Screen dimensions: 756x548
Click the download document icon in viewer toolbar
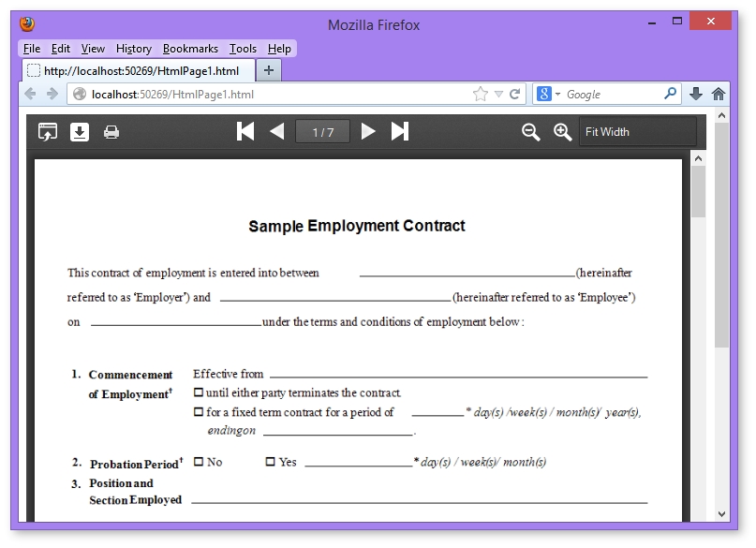pos(80,131)
